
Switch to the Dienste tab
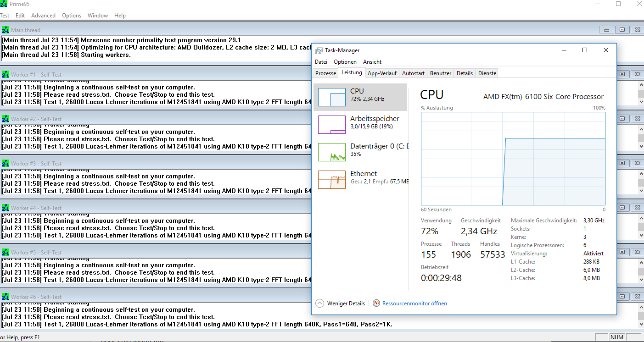(x=487, y=73)
